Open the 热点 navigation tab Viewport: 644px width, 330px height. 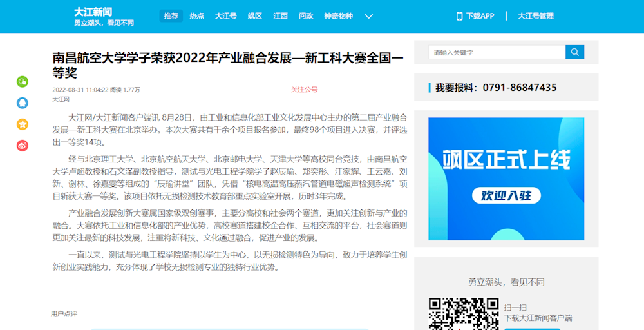coord(196,16)
